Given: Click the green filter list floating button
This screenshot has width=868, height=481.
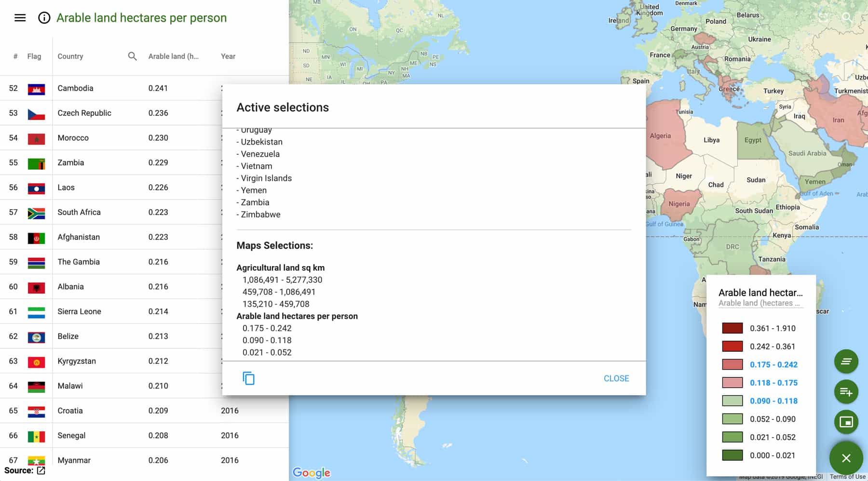Looking at the screenshot, I should [846, 361].
